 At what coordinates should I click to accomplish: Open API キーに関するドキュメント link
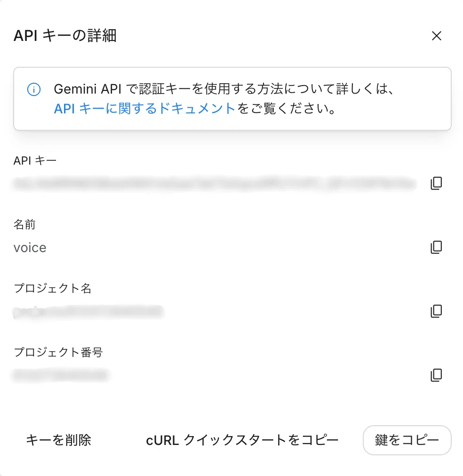point(144,108)
